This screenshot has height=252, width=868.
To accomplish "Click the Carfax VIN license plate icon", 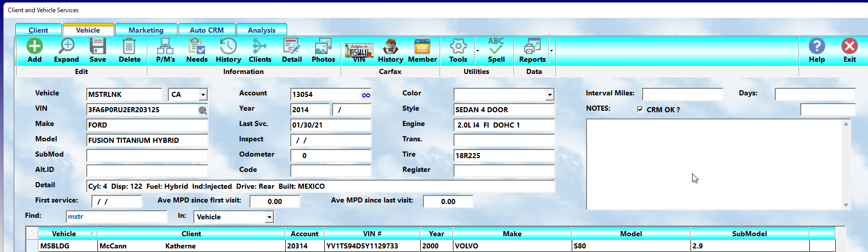I will [x=359, y=51].
